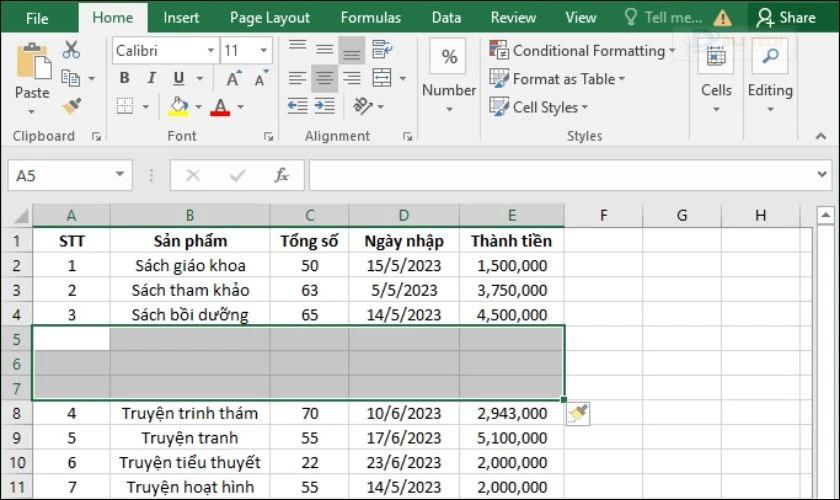Expand the Paste options arrow
This screenshot has height=500, width=840.
[32, 111]
